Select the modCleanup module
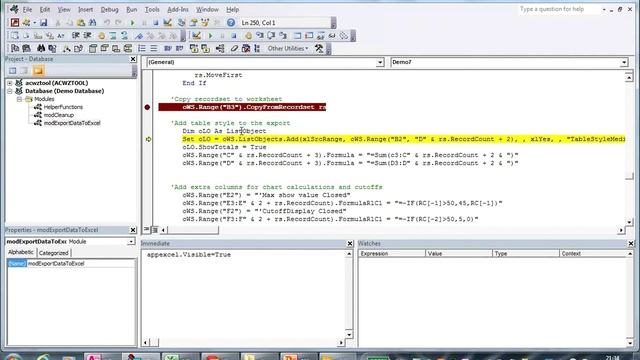Image resolution: width=640 pixels, height=360 pixels. coord(59,115)
